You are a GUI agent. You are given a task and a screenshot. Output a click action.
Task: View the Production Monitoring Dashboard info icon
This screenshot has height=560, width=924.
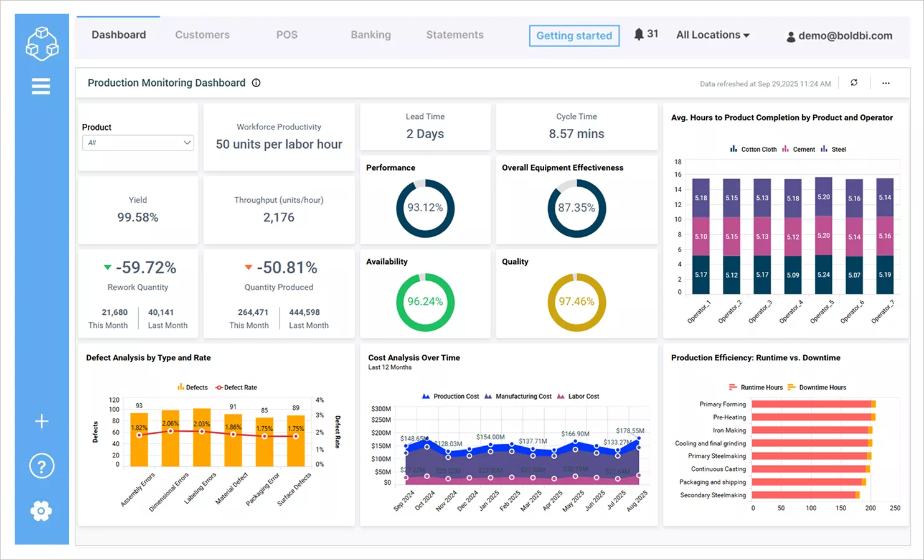click(x=256, y=82)
